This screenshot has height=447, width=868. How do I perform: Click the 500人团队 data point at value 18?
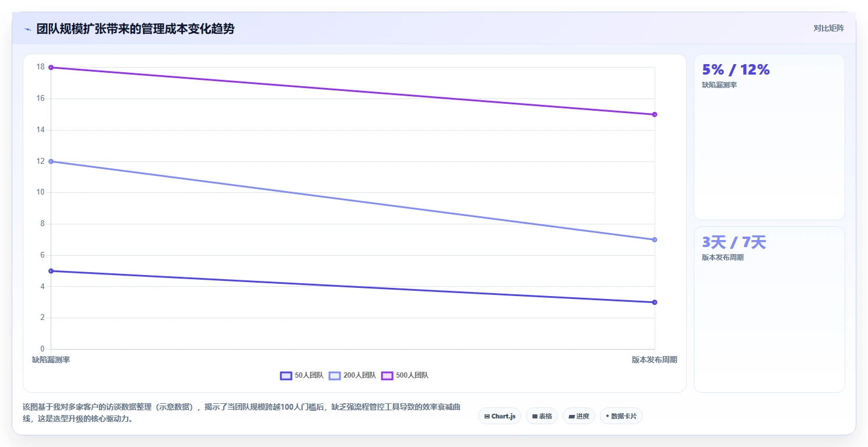tap(51, 68)
